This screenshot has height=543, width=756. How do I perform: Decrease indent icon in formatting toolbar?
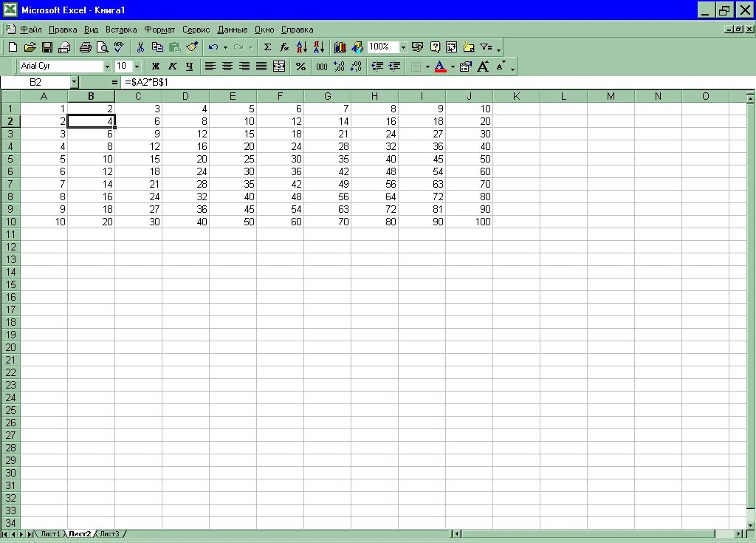click(x=377, y=66)
